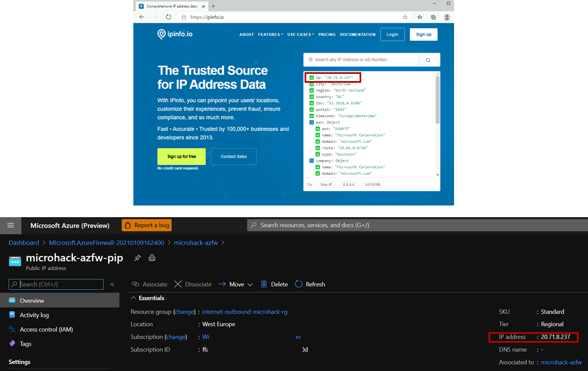The height and width of the screenshot is (371, 588).
Task: Click the 8.8.4.4 suggestion chip
Action: 348,185
